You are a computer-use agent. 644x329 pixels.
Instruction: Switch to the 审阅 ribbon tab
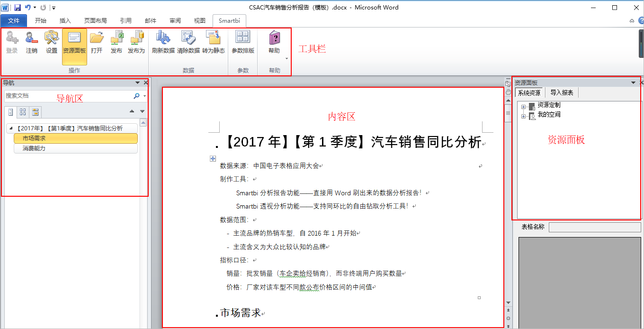pyautogui.click(x=175, y=21)
